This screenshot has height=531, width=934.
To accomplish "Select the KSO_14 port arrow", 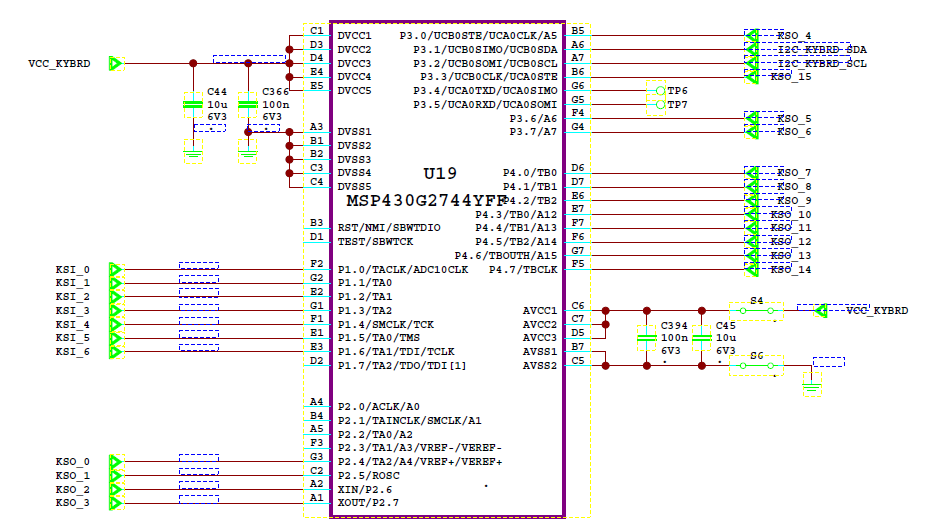I will pos(752,269).
